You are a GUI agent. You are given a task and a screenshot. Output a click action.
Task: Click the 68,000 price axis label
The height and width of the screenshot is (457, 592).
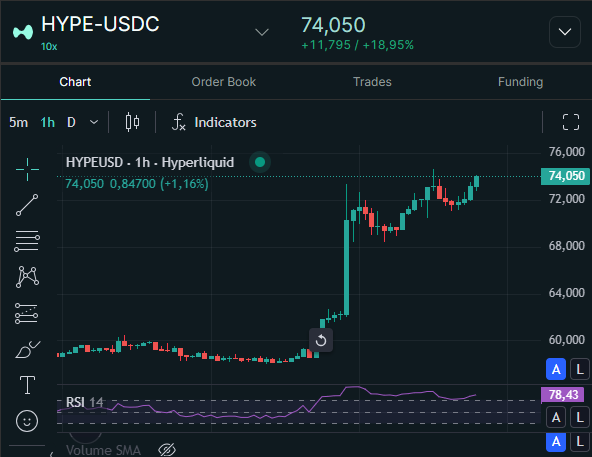click(566, 246)
